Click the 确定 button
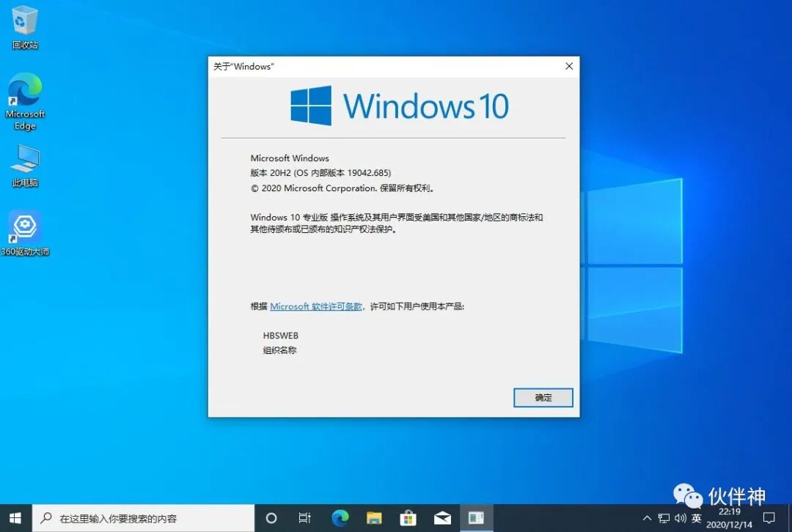 pyautogui.click(x=543, y=398)
